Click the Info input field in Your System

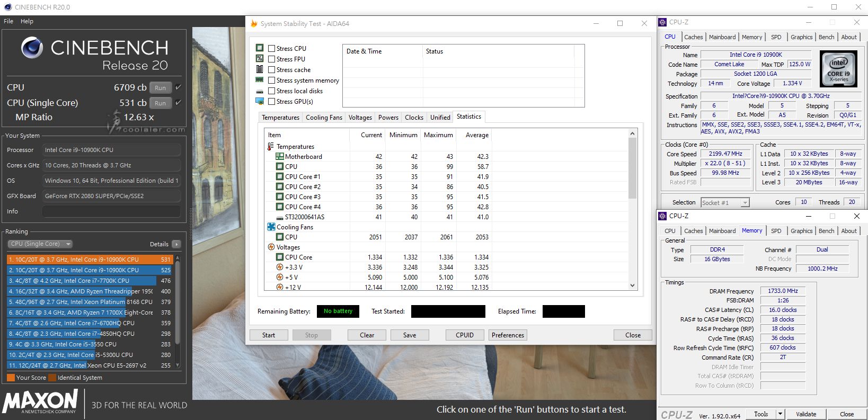click(111, 211)
